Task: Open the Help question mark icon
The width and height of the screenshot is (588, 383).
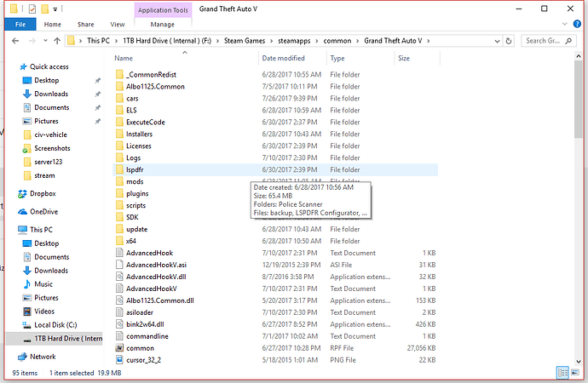Action: pyautogui.click(x=577, y=24)
